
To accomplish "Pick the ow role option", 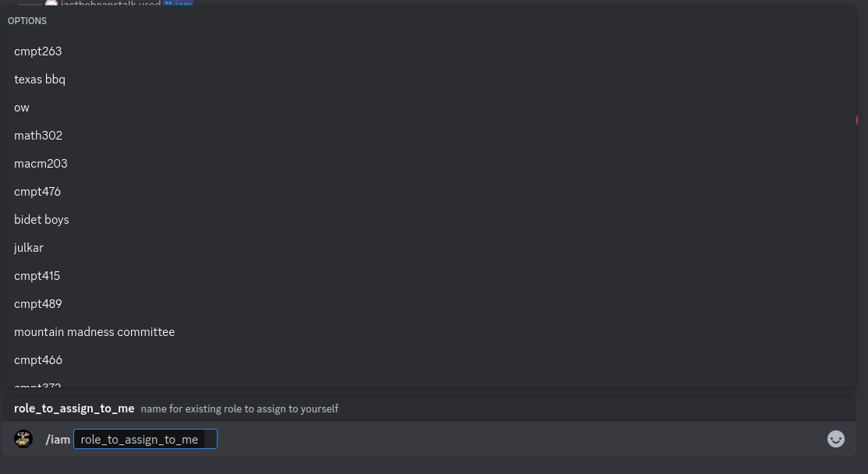I will [429, 108].
